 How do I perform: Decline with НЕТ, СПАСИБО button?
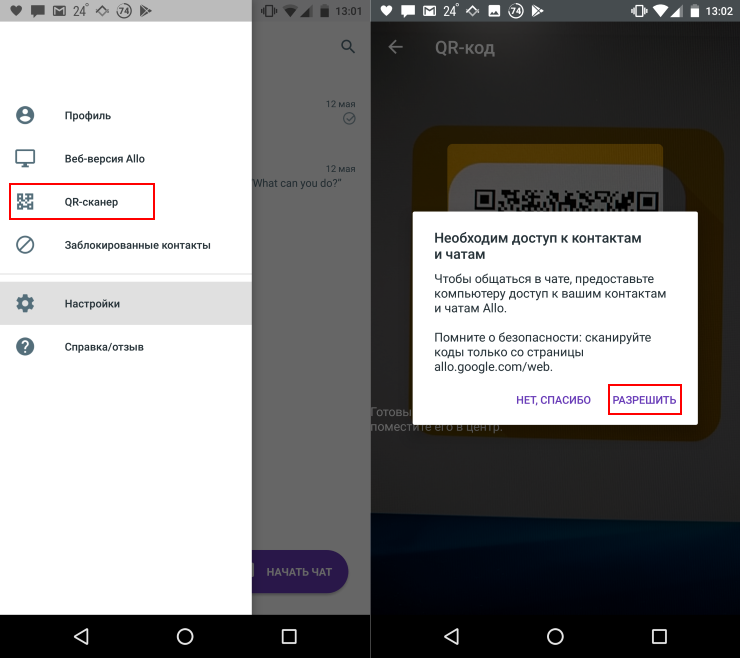point(553,400)
